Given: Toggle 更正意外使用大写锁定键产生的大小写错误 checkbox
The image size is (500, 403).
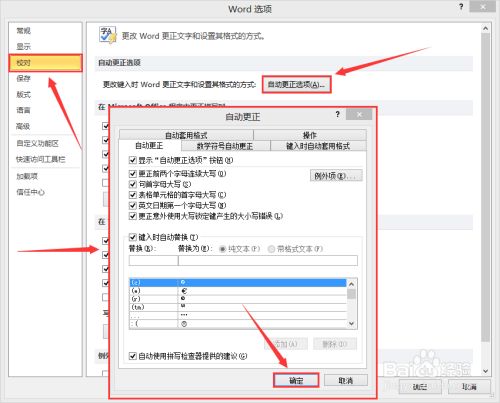Looking at the screenshot, I should [x=133, y=216].
